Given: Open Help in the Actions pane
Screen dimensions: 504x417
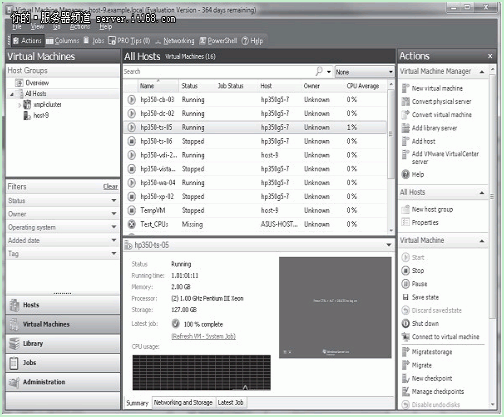Looking at the screenshot, I should (x=413, y=174).
